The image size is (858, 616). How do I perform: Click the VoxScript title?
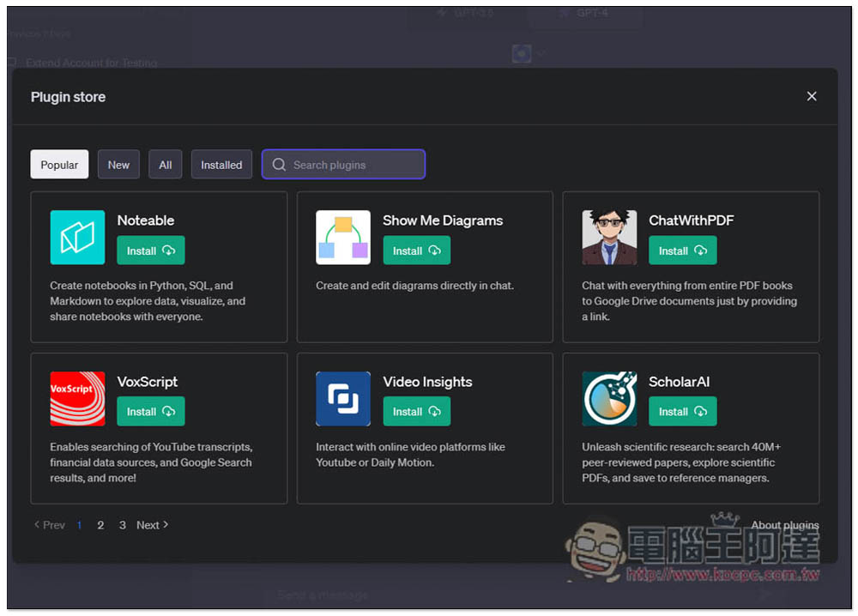(x=148, y=382)
